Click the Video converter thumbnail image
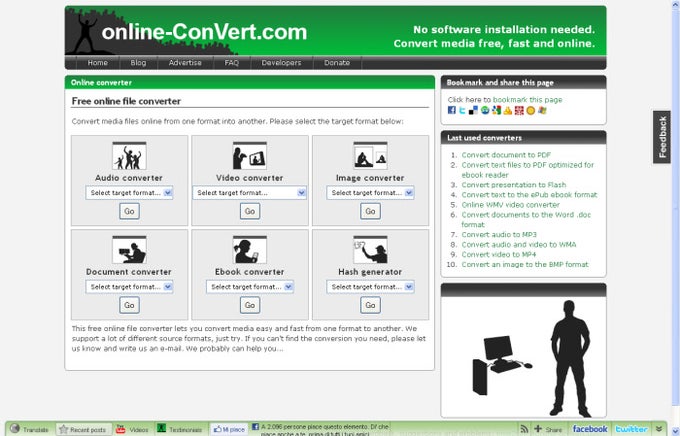The width and height of the screenshot is (680, 436). pyautogui.click(x=250, y=156)
